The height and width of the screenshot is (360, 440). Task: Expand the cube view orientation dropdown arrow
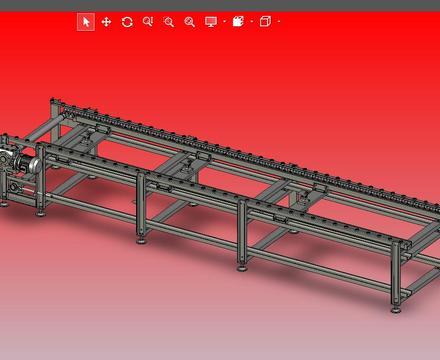(279, 22)
